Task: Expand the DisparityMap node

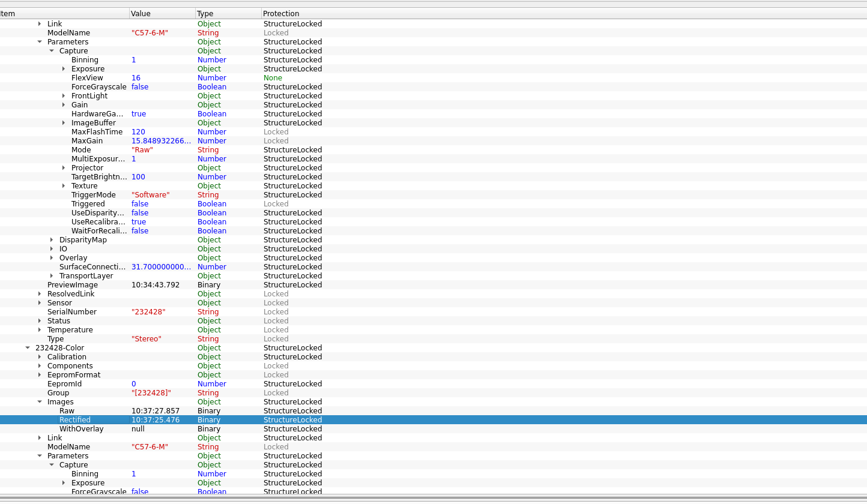Action: tap(52, 240)
